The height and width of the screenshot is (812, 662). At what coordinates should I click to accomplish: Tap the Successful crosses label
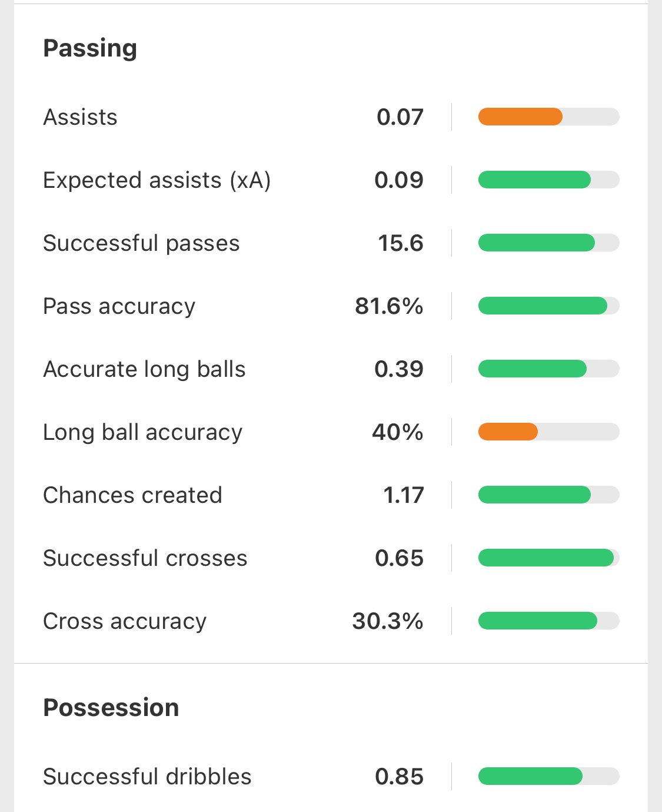pyautogui.click(x=145, y=558)
